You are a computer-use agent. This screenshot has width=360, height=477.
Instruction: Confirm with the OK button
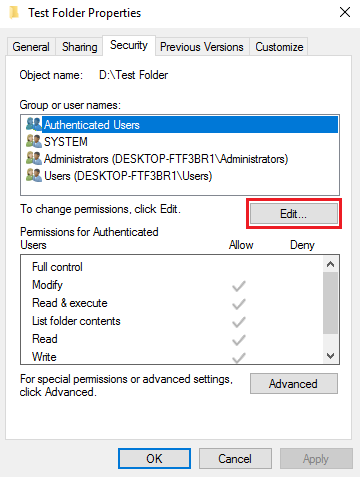click(154, 459)
